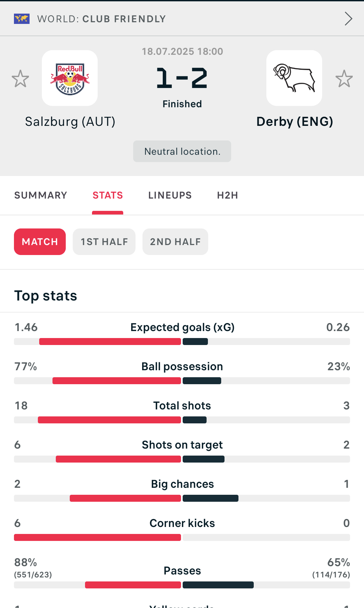Favorite Salzburg with the left star
Viewport: 364px width, 608px height.
(x=20, y=79)
